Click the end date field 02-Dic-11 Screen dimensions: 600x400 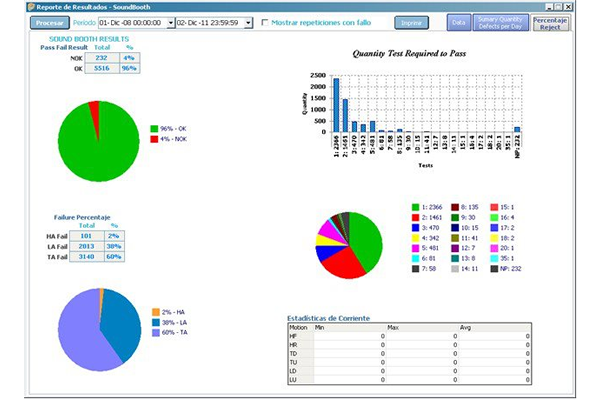tap(208, 22)
